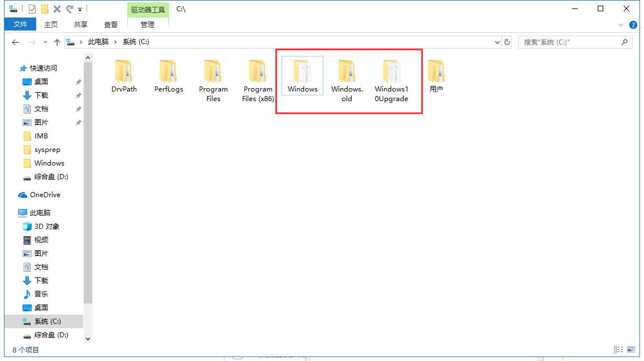This screenshot has height=361, width=644.
Task: Click the 驱动器工具 contextual tab
Action: (x=148, y=10)
